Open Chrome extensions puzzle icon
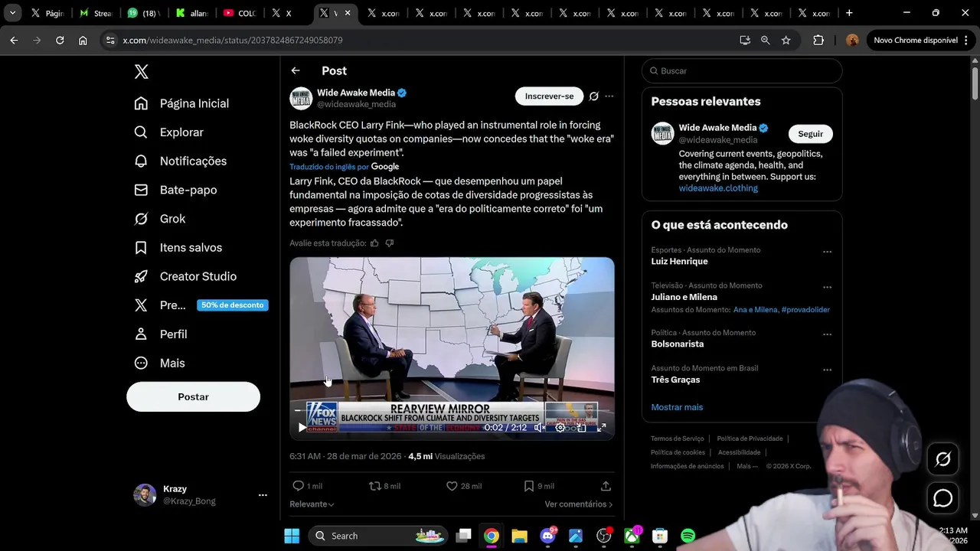Viewport: 980px width, 551px height. point(818,41)
